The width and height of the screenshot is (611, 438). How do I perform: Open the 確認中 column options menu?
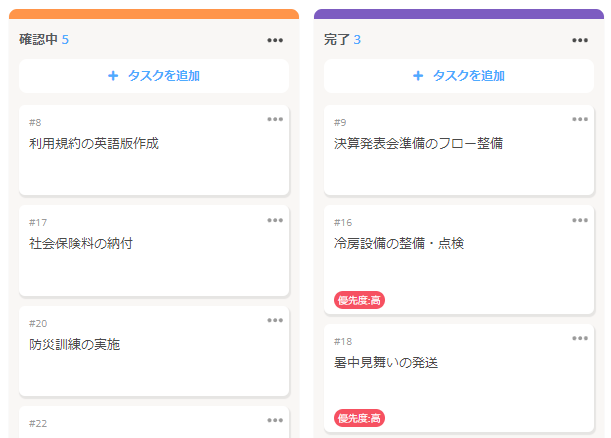[275, 40]
